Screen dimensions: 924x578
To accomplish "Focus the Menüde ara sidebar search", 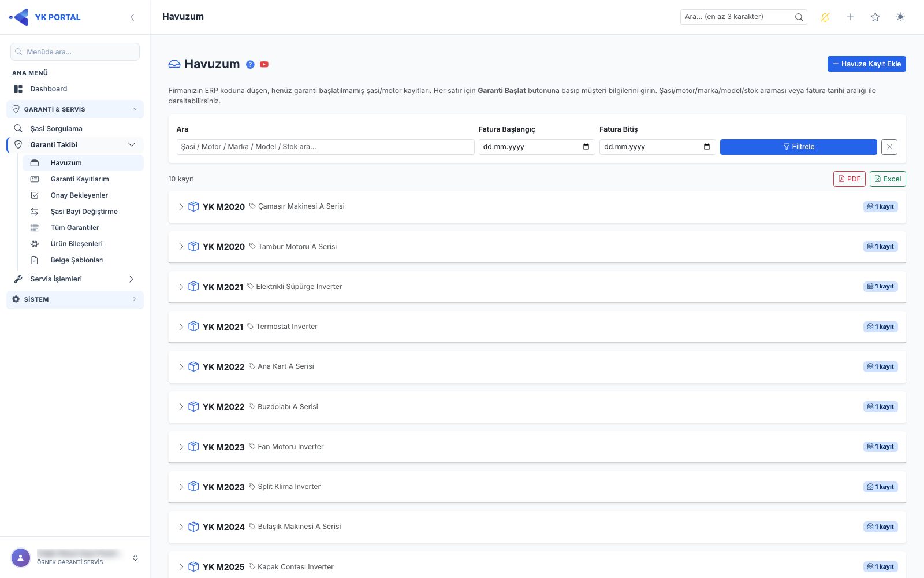I will pos(75,52).
